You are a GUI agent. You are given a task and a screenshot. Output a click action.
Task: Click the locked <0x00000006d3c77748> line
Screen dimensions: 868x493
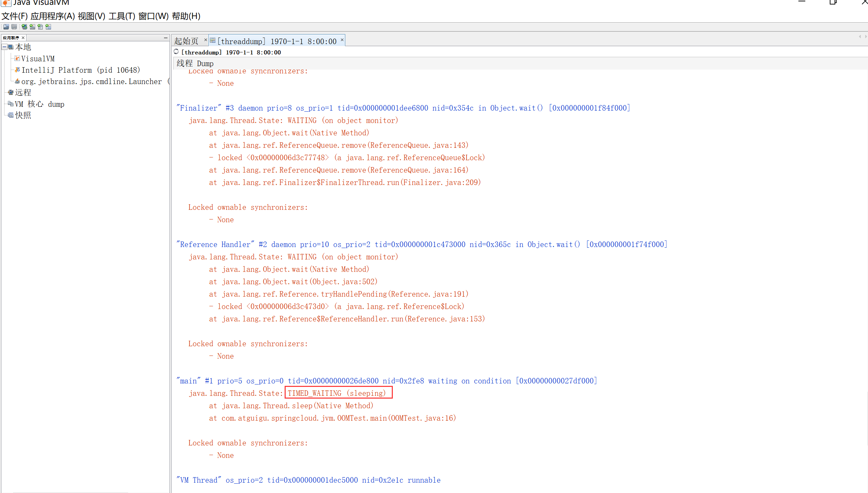coord(347,157)
